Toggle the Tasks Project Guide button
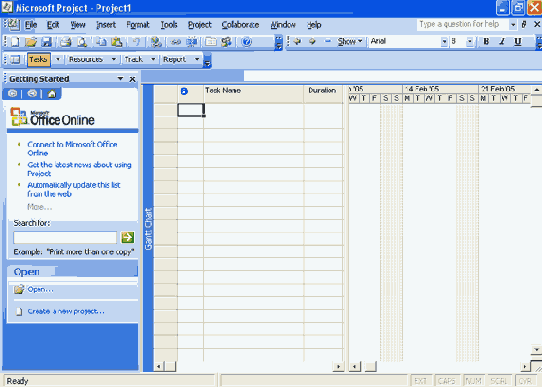This screenshot has height=387, width=542. [x=39, y=59]
